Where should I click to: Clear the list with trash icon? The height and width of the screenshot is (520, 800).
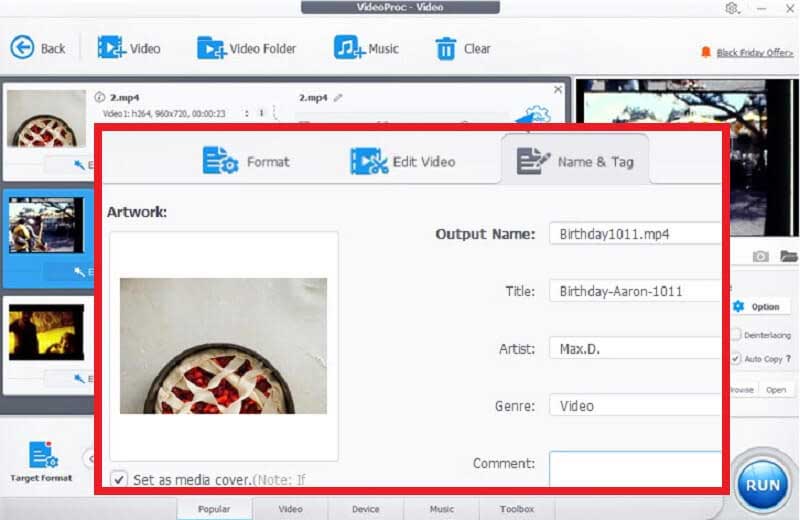coord(462,48)
